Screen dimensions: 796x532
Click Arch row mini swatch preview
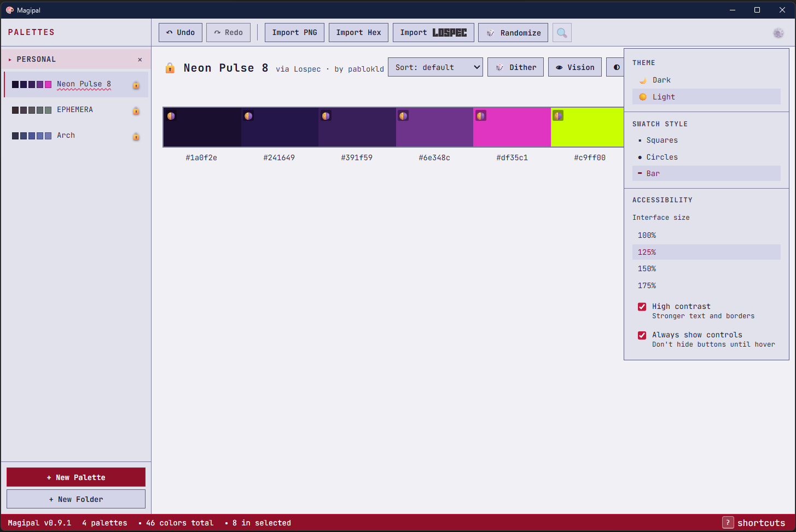(32, 136)
